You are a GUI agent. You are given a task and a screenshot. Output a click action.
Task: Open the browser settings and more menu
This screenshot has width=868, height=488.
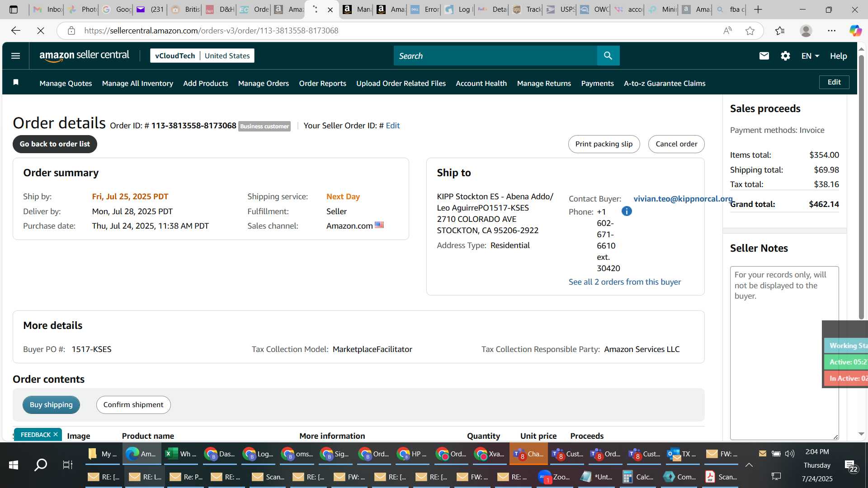click(832, 31)
